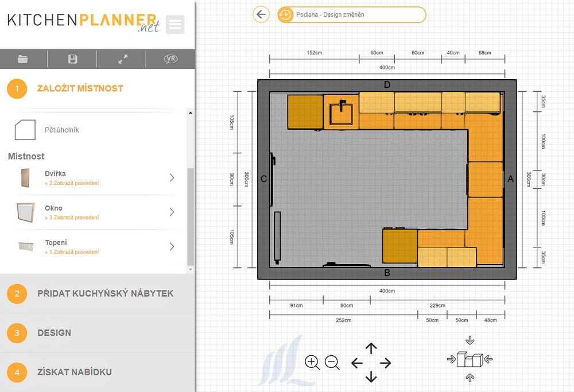The image size is (574, 392).
Task: Open Topení '1 Zobrazit provedení' link
Action: click(x=72, y=252)
